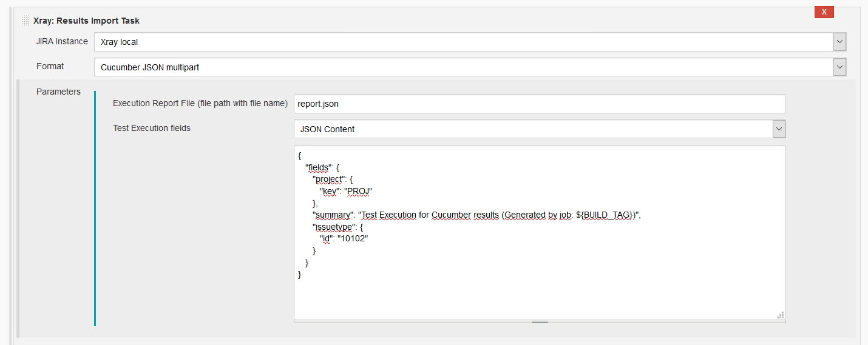The height and width of the screenshot is (345, 868).
Task: Click the "PROJ" value in the JSON
Action: pos(358,191)
